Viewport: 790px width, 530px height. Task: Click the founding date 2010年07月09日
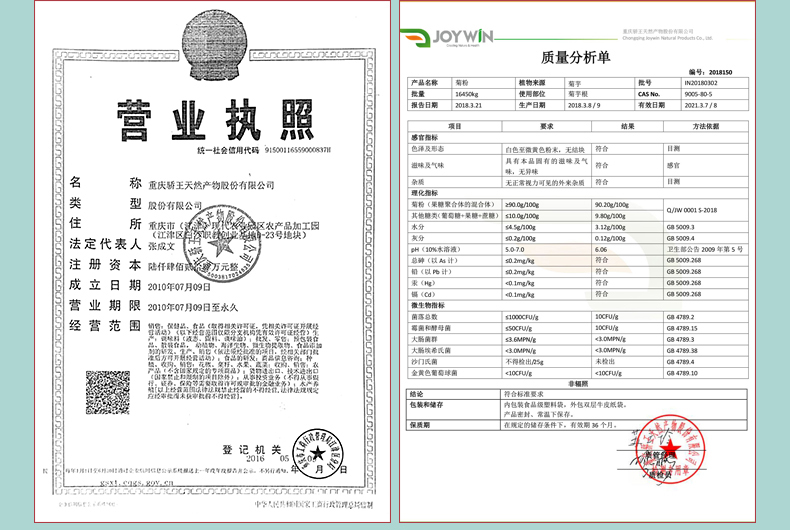[179, 287]
